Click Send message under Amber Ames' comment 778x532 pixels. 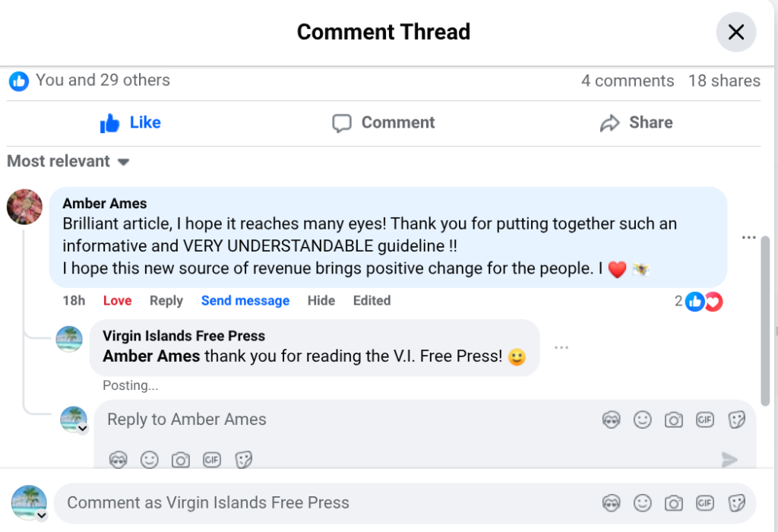point(245,301)
